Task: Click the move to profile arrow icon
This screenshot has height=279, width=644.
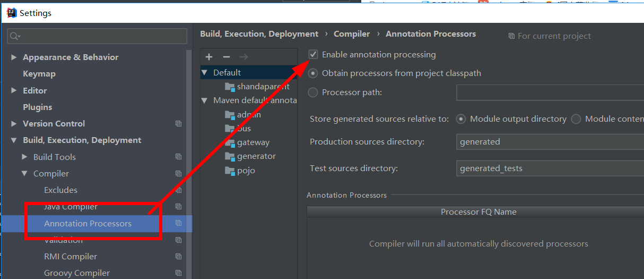Action: click(x=243, y=57)
